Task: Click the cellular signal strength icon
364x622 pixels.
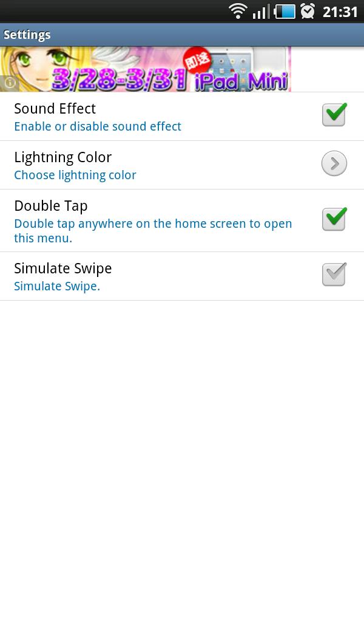Action: (x=262, y=11)
